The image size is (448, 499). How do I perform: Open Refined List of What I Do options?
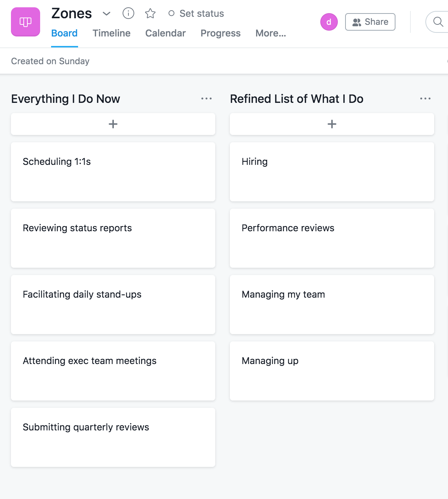pos(425,98)
